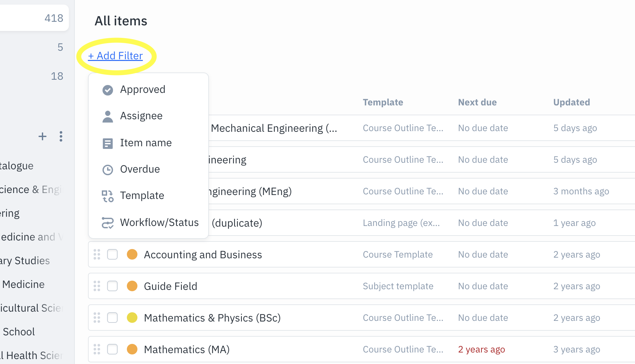Screen dimensions: 635x364
Task: Select Approved in the filter menu
Action: pos(143,89)
